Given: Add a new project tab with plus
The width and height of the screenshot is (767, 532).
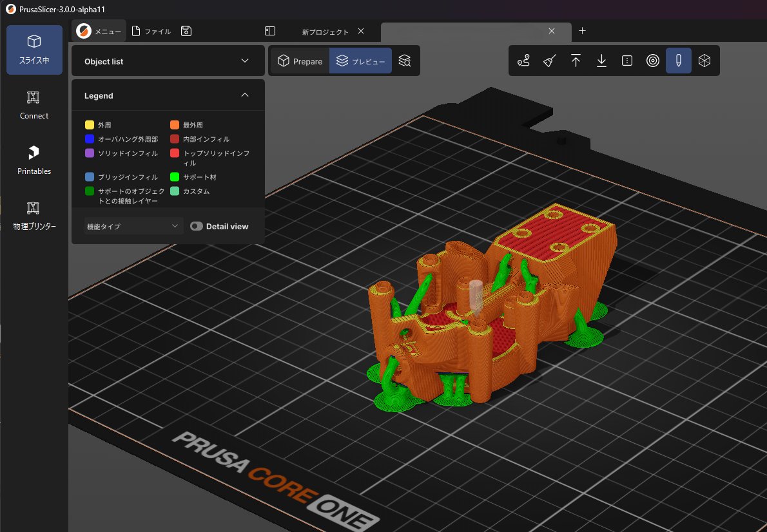Looking at the screenshot, I should pyautogui.click(x=582, y=31).
